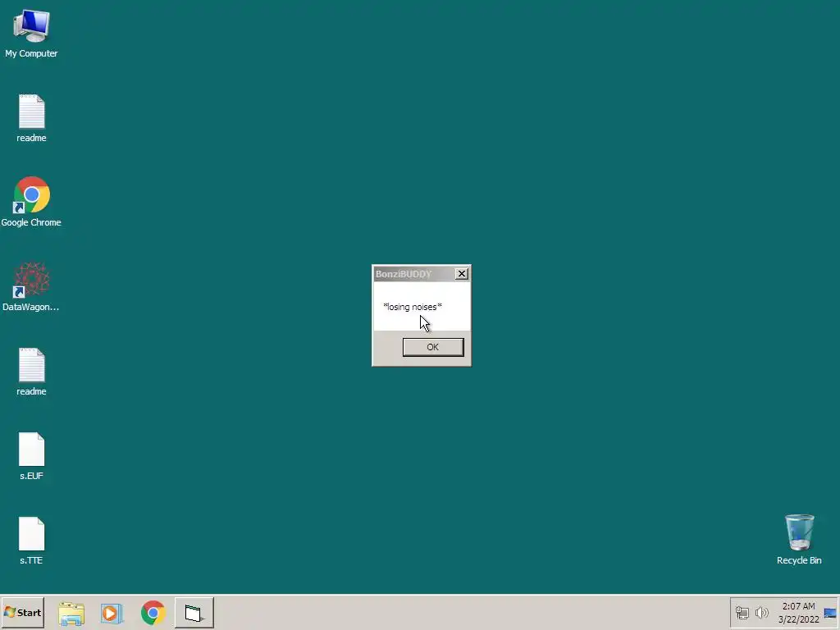Select the s.TTE file icon
840x630 pixels.
pyautogui.click(x=31, y=541)
